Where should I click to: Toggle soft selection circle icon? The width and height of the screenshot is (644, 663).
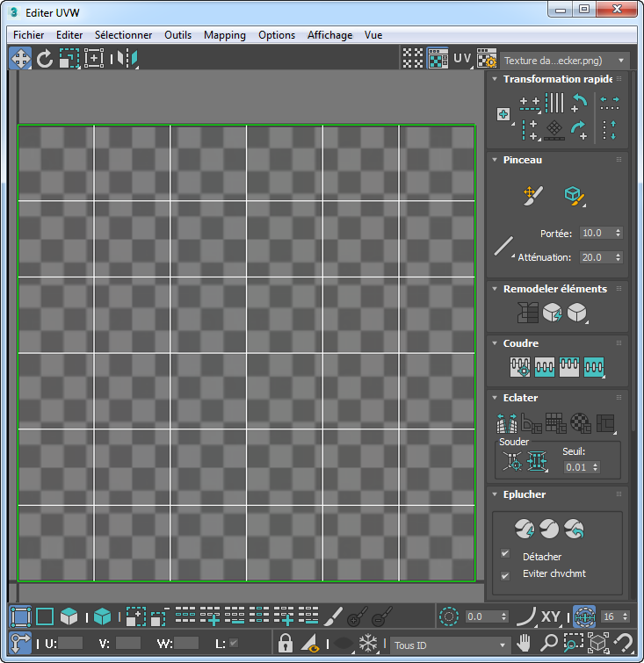[x=449, y=617]
